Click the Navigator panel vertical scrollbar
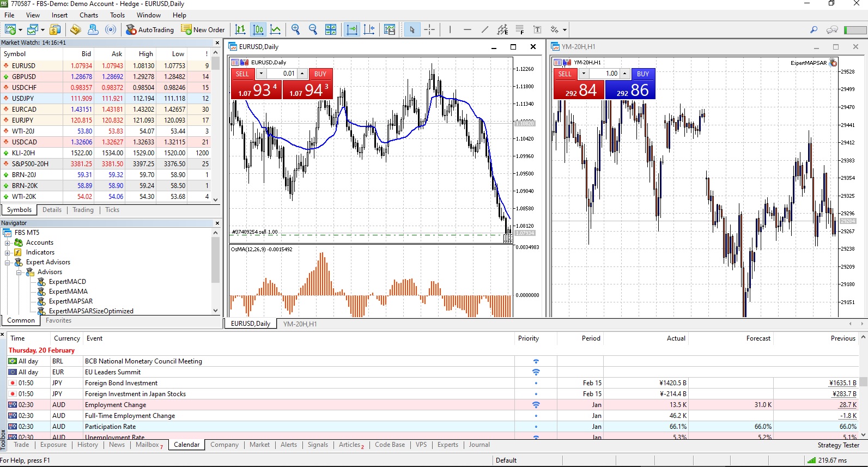Viewport: 868px width, 467px height. [216, 271]
